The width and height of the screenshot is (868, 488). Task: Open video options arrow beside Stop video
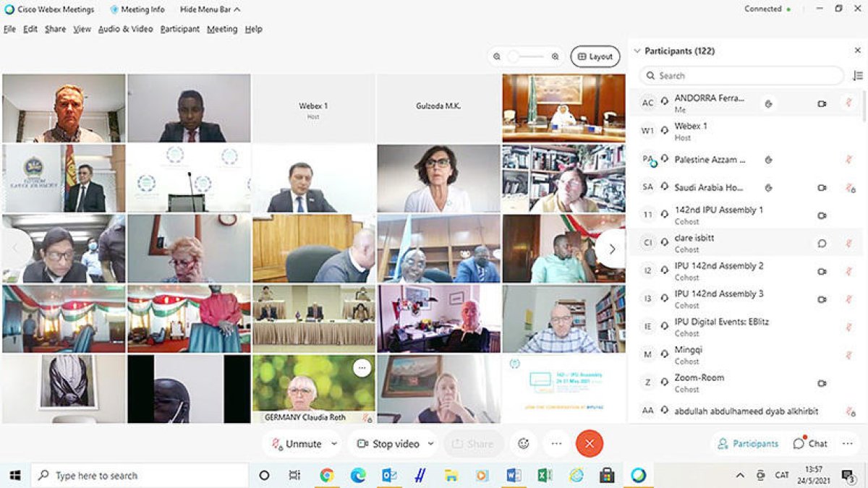point(431,443)
